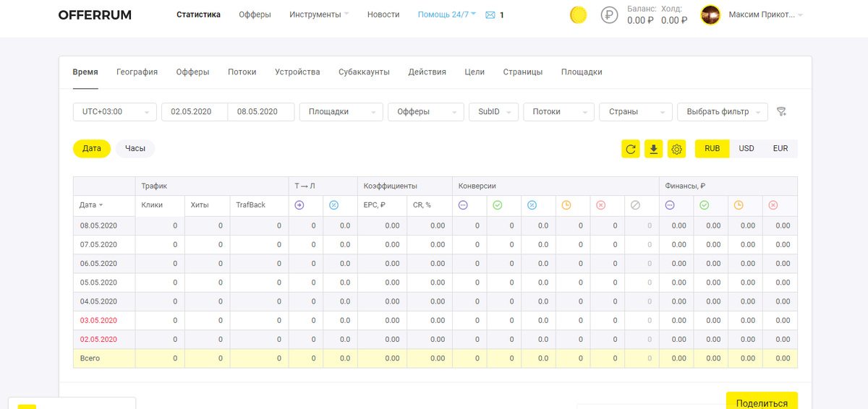This screenshot has width=868, height=409.
Task: Expand the Инструменты menu
Action: 319,14
